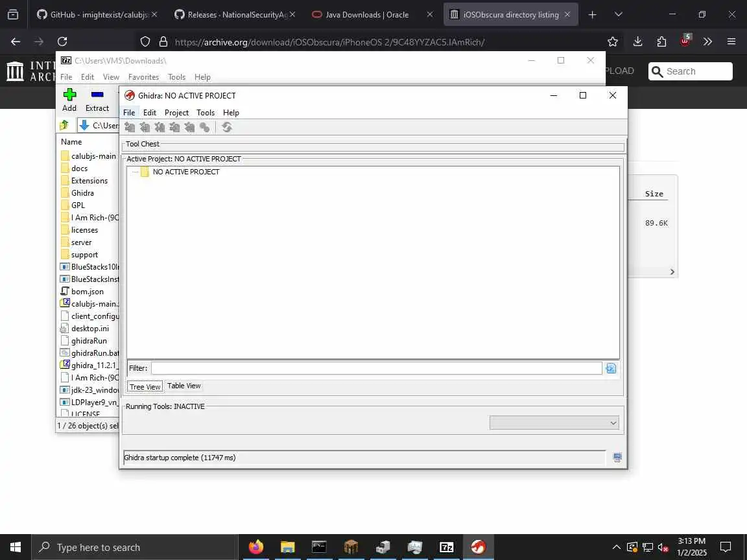Switch to the Releases NationalSecurityAgency tab
Viewport: 747px width, 560px height.
point(234,15)
